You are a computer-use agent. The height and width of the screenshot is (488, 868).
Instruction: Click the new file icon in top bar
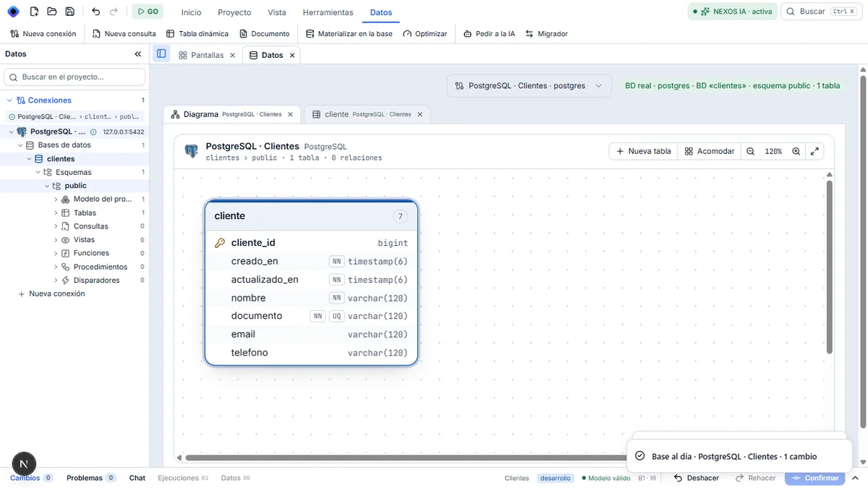[34, 12]
